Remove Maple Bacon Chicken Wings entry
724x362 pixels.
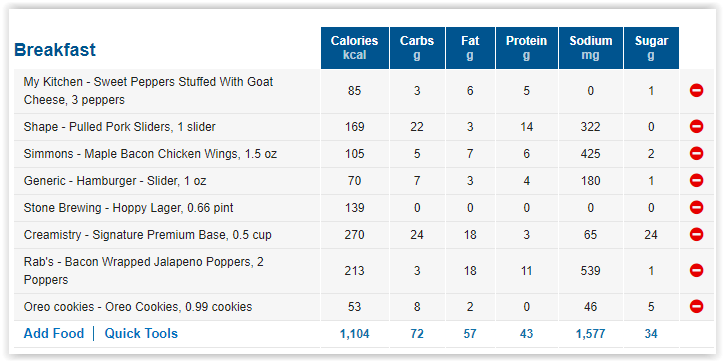(696, 153)
